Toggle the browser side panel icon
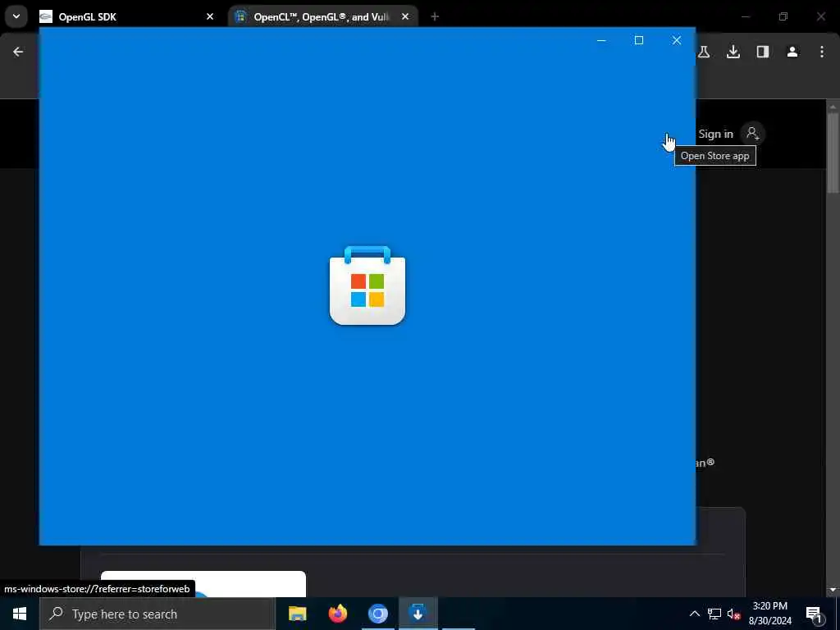 coord(763,52)
